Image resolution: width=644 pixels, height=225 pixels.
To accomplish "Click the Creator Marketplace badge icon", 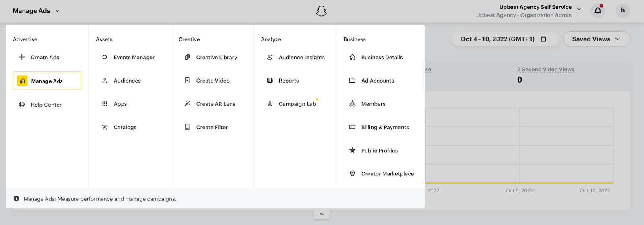I will click(352, 173).
